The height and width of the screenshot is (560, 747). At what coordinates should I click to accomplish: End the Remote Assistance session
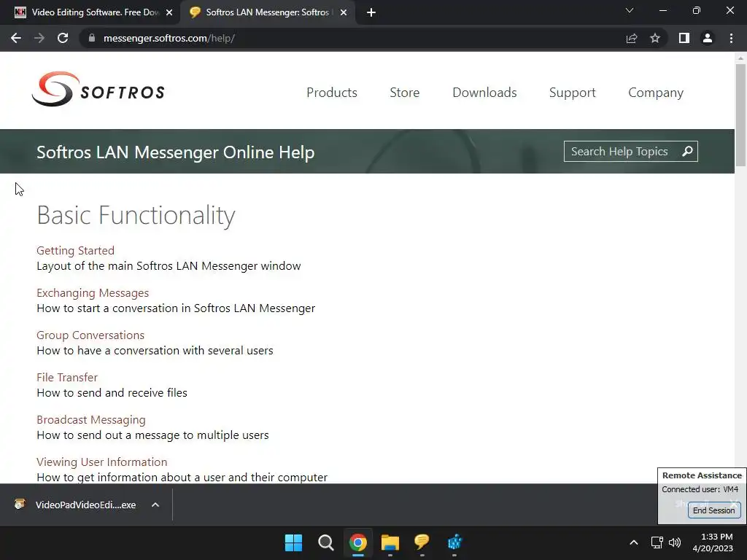(713, 510)
